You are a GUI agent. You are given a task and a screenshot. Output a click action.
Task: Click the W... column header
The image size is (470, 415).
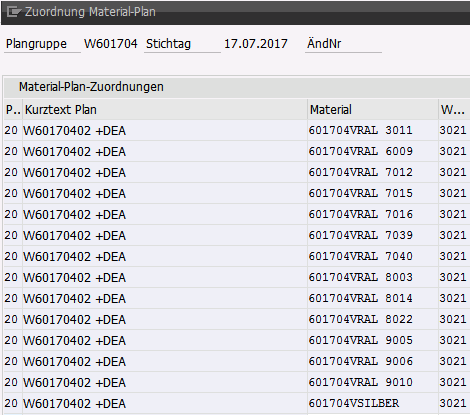(x=453, y=110)
